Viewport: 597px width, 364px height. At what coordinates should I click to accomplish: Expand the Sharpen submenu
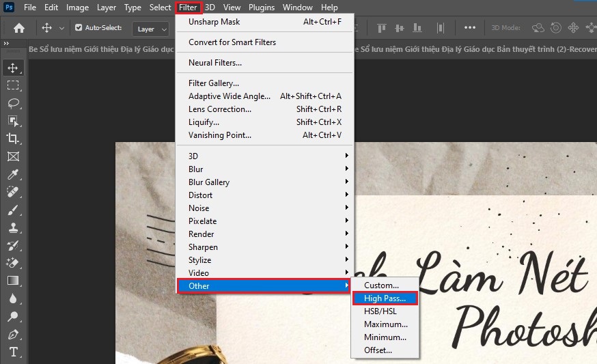(264, 247)
